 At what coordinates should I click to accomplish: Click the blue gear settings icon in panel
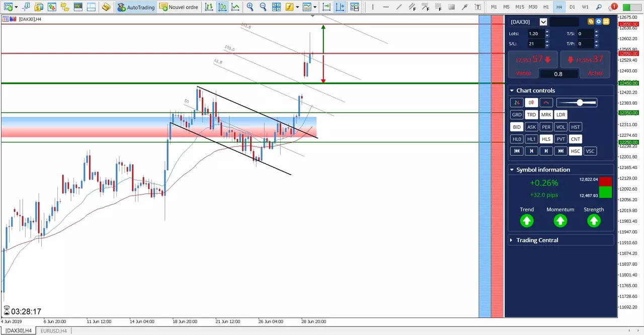tap(599, 22)
